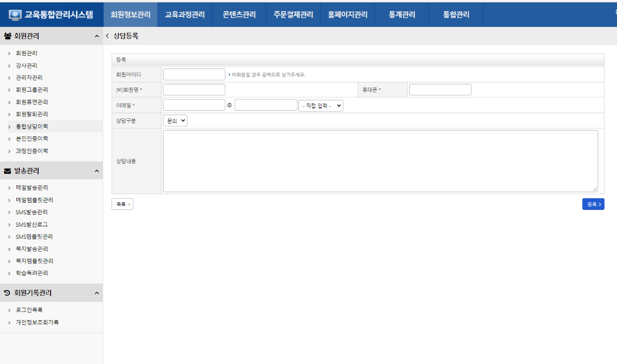Switch to the 통계관리 top menu
Viewport: 617px width, 364px height.
click(x=402, y=14)
